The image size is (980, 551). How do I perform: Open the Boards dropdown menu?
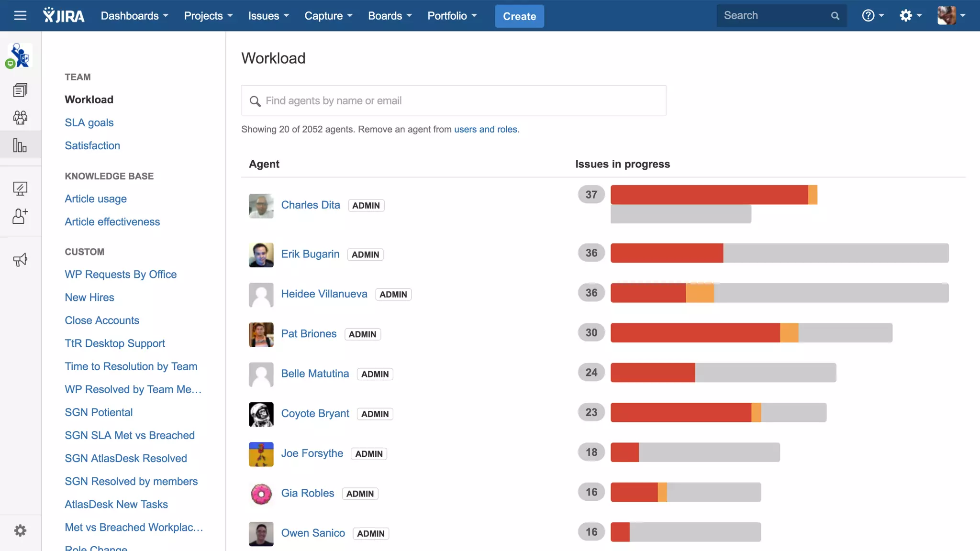[390, 16]
